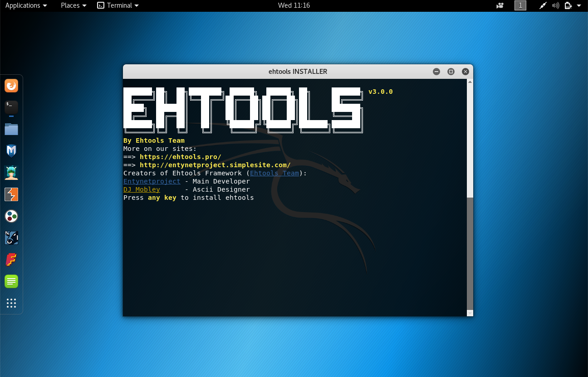Viewport: 588px width, 377px height.
Task: Launch the Metasploit framework from the dock
Action: (11, 150)
